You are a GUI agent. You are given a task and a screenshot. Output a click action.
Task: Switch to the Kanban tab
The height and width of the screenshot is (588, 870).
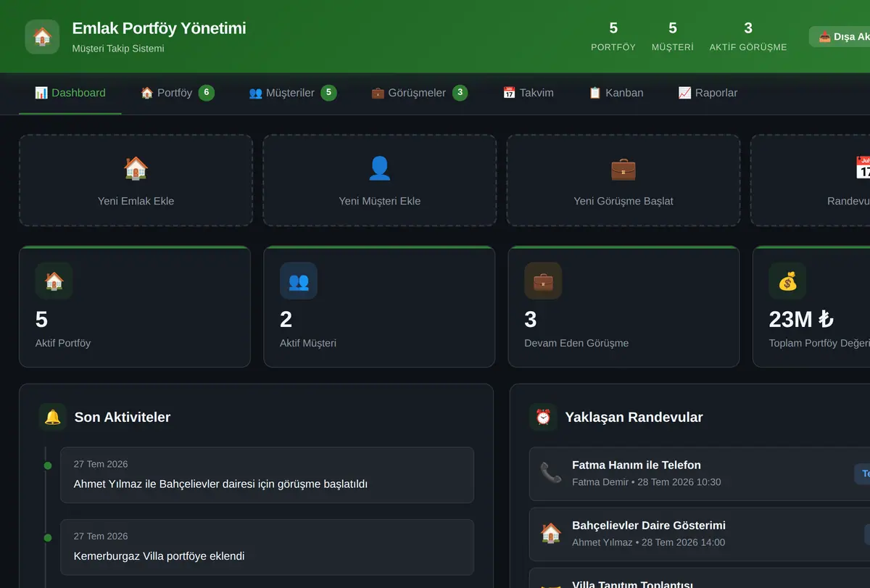pos(616,93)
